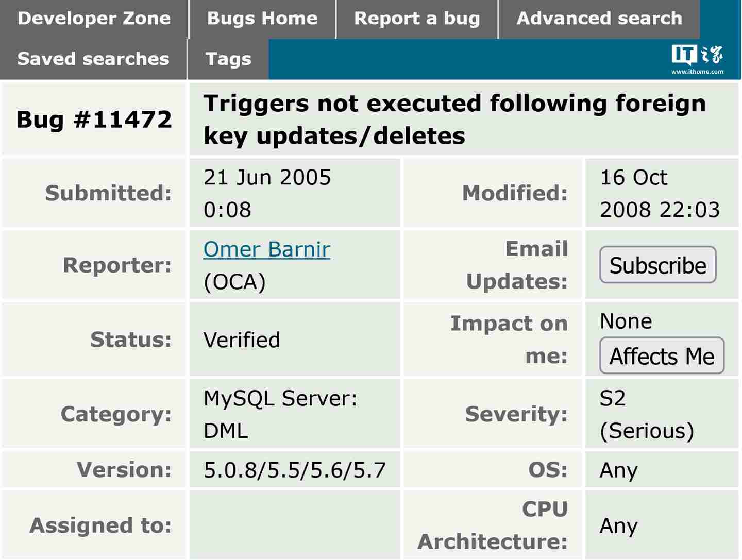This screenshot has width=742, height=560.
Task: Click the empty Assigned to field
Action: coord(294,525)
